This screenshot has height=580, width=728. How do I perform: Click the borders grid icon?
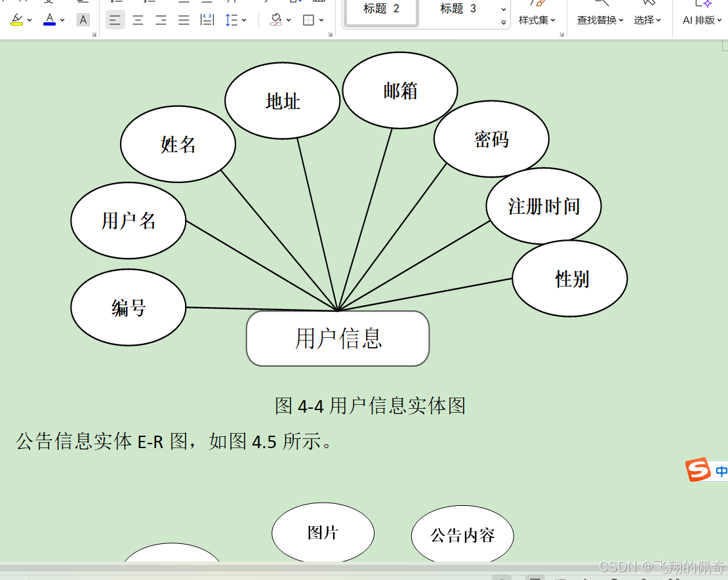[x=307, y=20]
